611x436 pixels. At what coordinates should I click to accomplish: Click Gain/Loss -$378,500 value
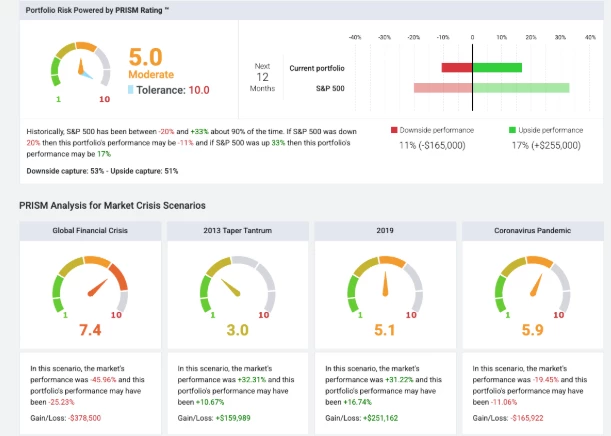point(85,418)
